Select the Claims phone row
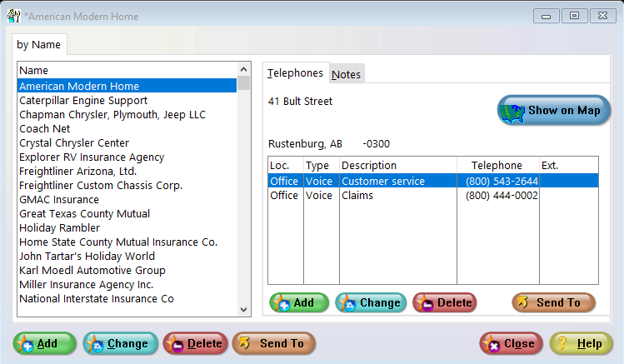This screenshot has height=364, width=624. (x=433, y=195)
